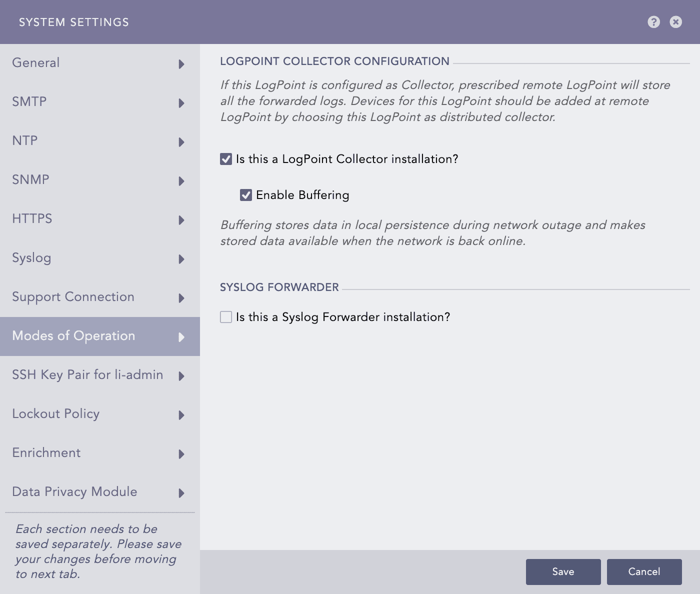Click the arrow icon beside SMTP
700x594 pixels.
181,103
